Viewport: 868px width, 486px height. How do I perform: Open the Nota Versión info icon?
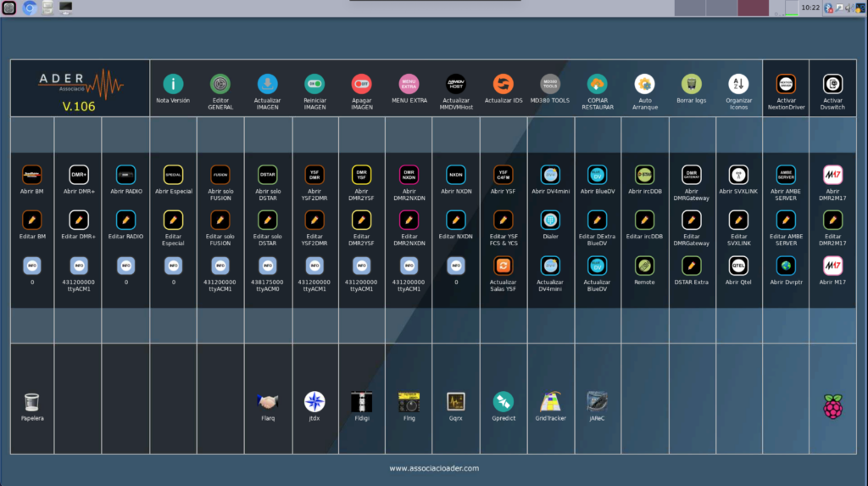click(x=173, y=84)
